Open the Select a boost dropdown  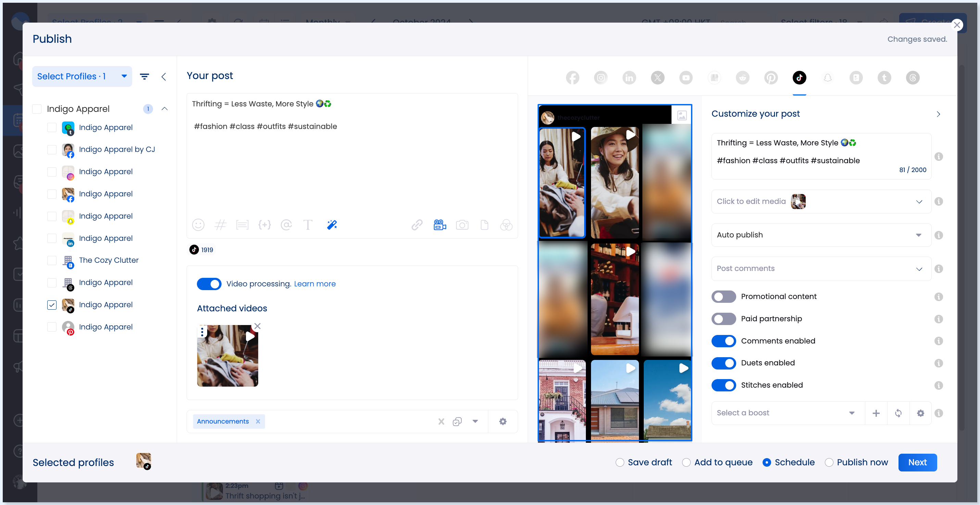788,413
